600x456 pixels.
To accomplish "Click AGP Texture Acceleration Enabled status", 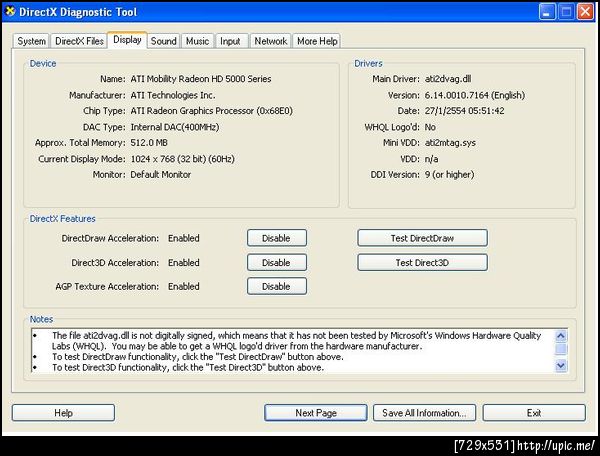I will pyautogui.click(x=184, y=286).
